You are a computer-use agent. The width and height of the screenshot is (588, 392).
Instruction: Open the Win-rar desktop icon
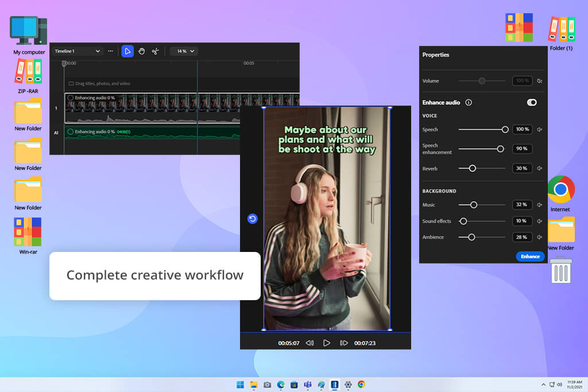click(x=28, y=236)
